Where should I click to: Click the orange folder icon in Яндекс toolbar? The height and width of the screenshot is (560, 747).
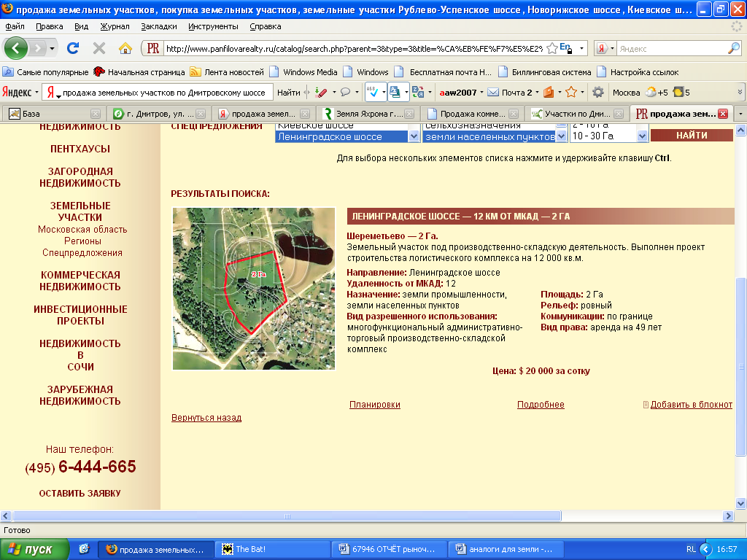tap(549, 93)
